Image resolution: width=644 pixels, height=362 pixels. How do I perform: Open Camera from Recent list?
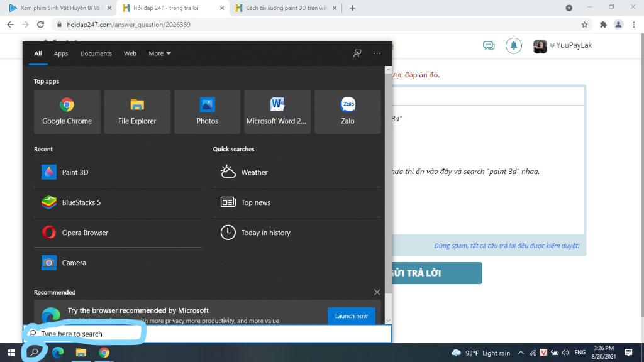pyautogui.click(x=118, y=263)
